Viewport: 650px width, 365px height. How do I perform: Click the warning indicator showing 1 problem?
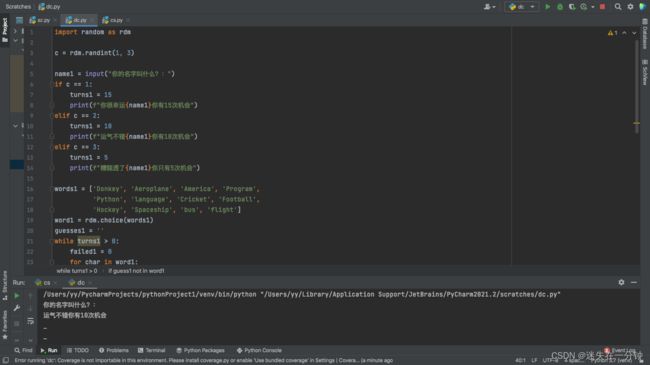point(612,33)
